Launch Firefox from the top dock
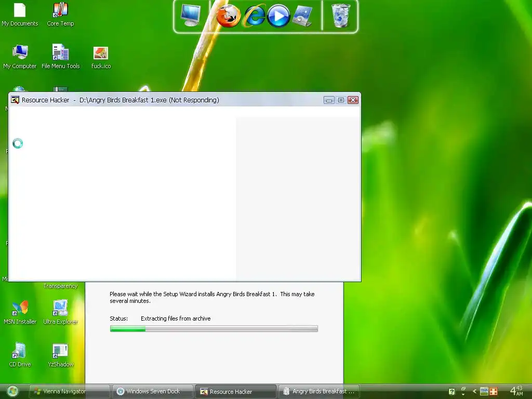532x399 pixels. (229, 16)
